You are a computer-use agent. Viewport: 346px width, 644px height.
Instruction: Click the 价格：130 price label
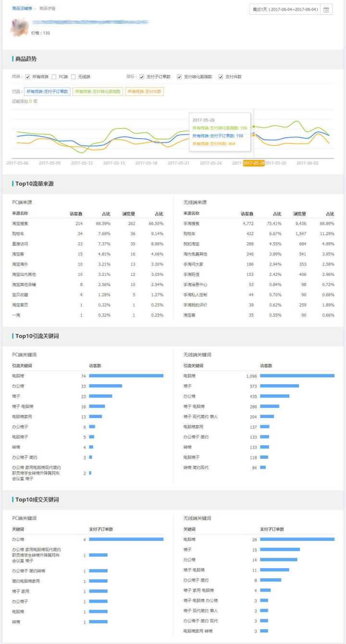40,33
